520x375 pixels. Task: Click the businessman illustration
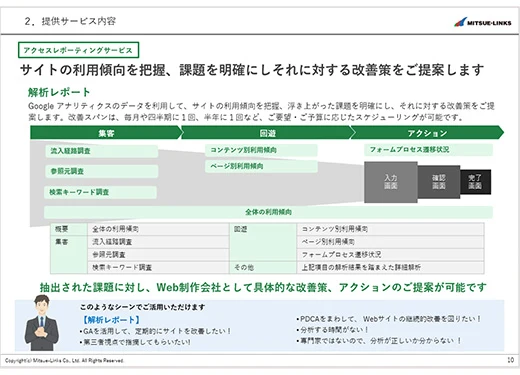click(42, 323)
